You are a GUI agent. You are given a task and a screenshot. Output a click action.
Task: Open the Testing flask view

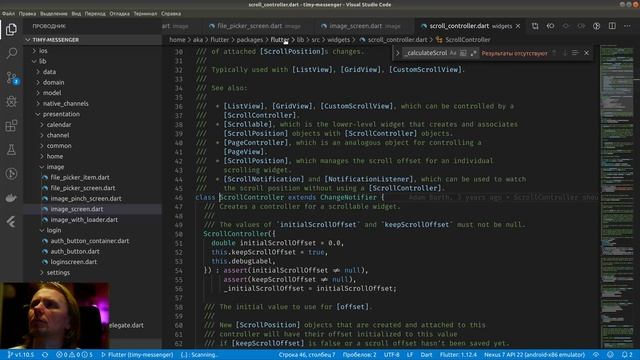tap(11, 149)
